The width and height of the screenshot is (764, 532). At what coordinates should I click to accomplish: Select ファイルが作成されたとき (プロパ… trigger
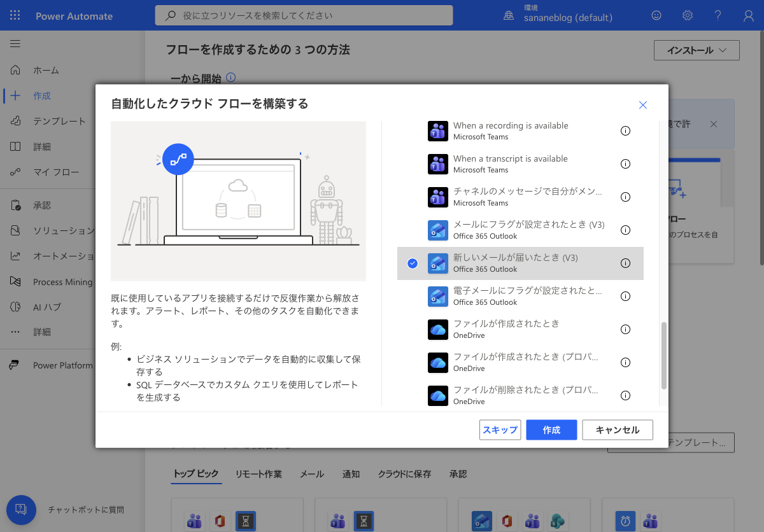pos(520,362)
